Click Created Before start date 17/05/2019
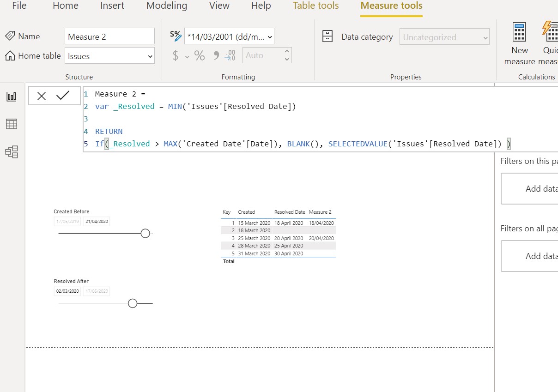Viewport: 558px width, 392px height. pos(67,222)
